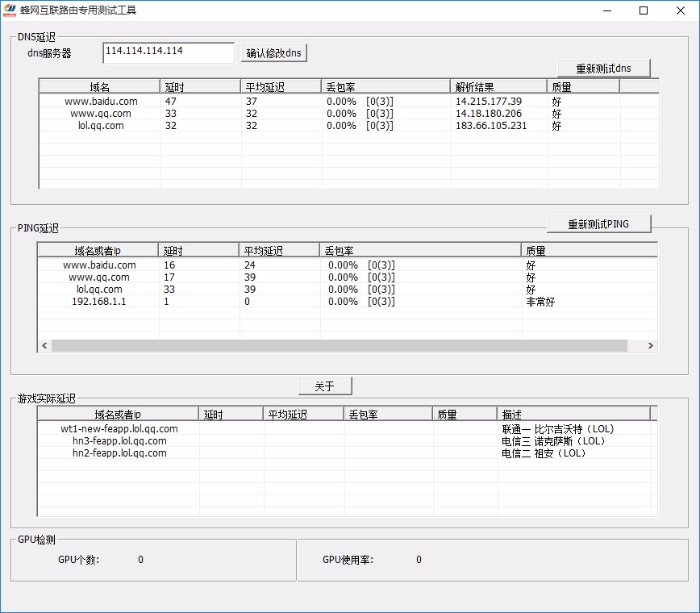
Task: Click DNS table 延时 column header
Action: (200, 86)
